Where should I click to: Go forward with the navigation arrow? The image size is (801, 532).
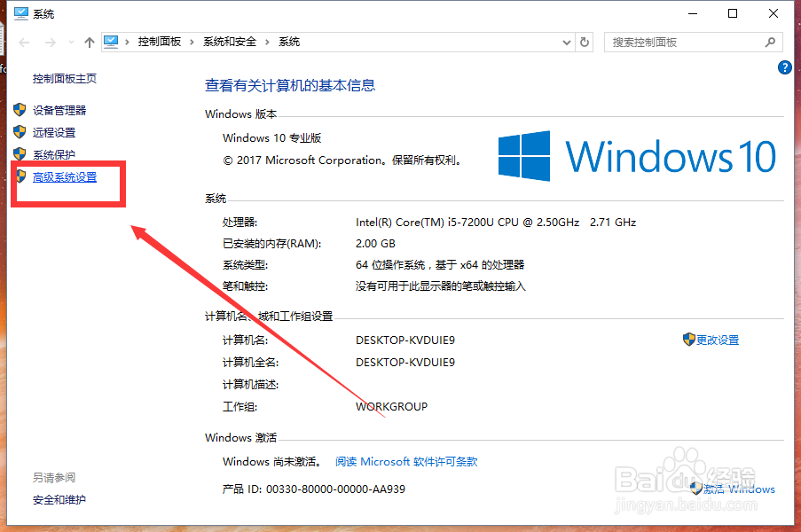click(50, 43)
